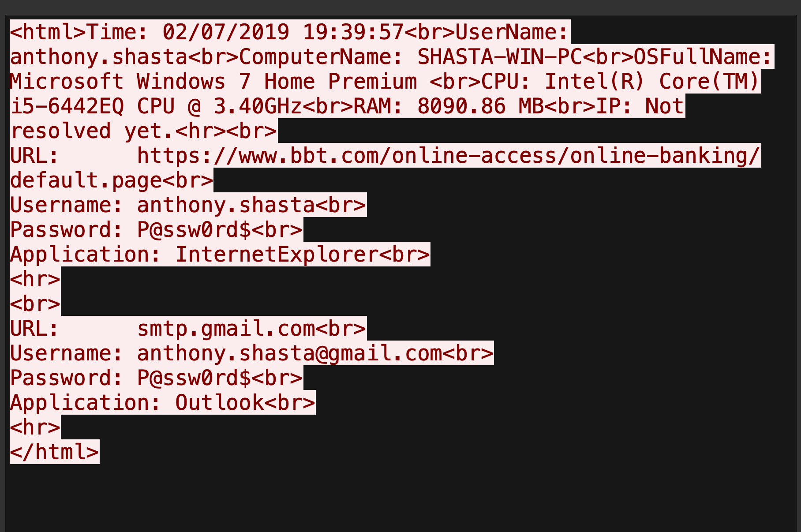
Task: Click the OSFullName: label
Action: [x=703, y=57]
